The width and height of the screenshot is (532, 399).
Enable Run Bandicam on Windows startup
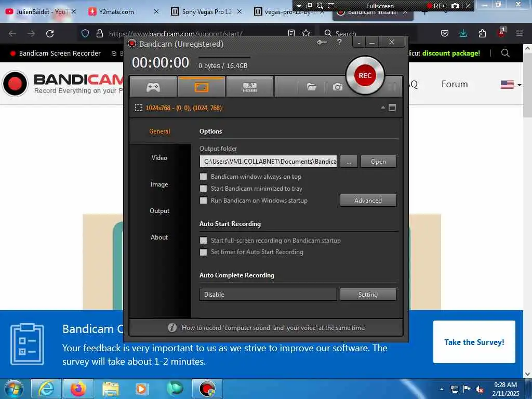pos(203,200)
